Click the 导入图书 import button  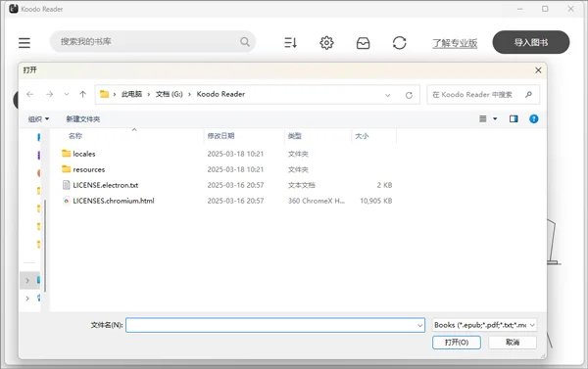point(531,42)
